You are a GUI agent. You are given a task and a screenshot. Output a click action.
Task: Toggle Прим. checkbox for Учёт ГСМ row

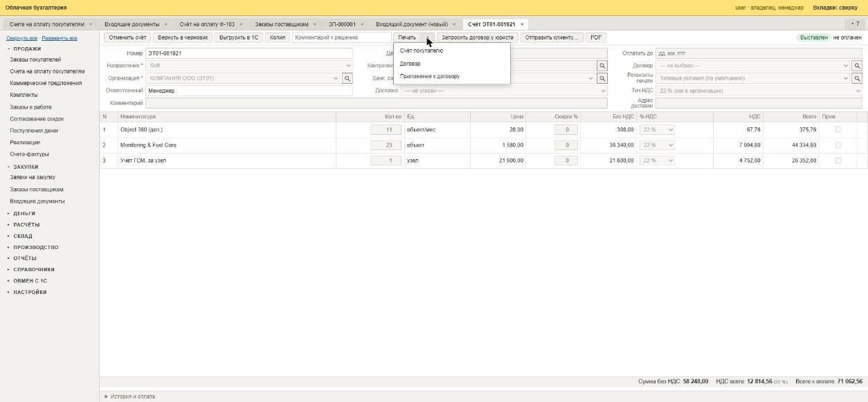(838, 160)
